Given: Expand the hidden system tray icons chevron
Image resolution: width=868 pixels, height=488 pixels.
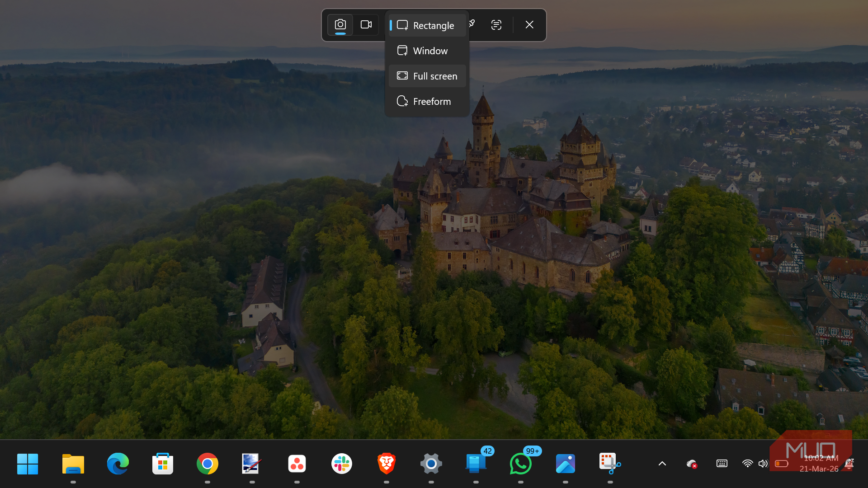Looking at the screenshot, I should [x=662, y=464].
